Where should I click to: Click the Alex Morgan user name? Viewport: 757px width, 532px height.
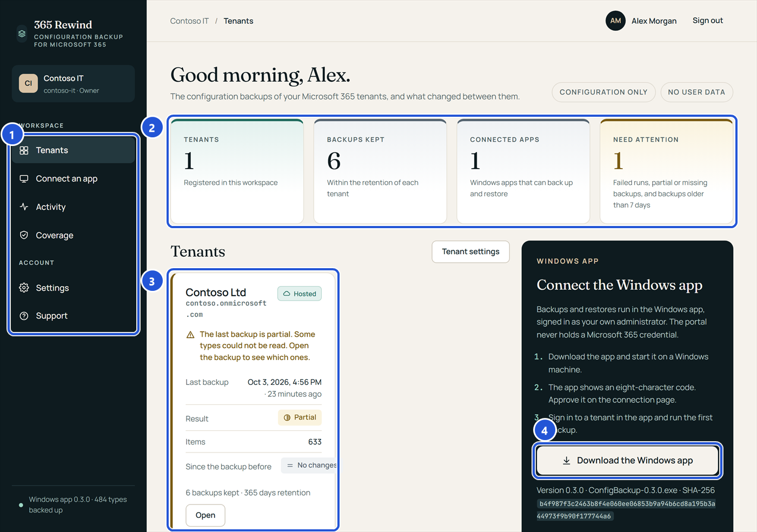[x=654, y=21]
